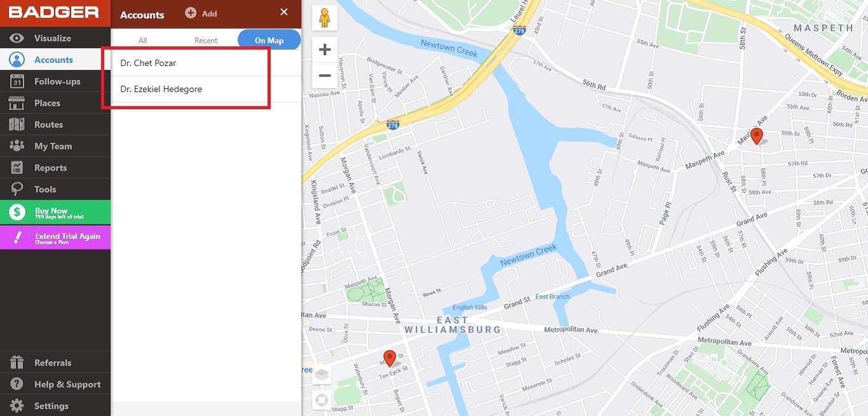Add a new account
This screenshot has width=868, height=416.
pyautogui.click(x=201, y=13)
